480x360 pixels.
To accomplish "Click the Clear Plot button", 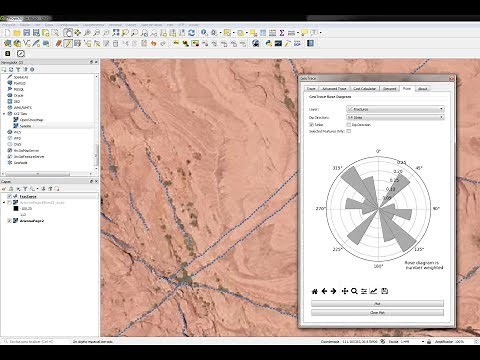I will pos(377,313).
